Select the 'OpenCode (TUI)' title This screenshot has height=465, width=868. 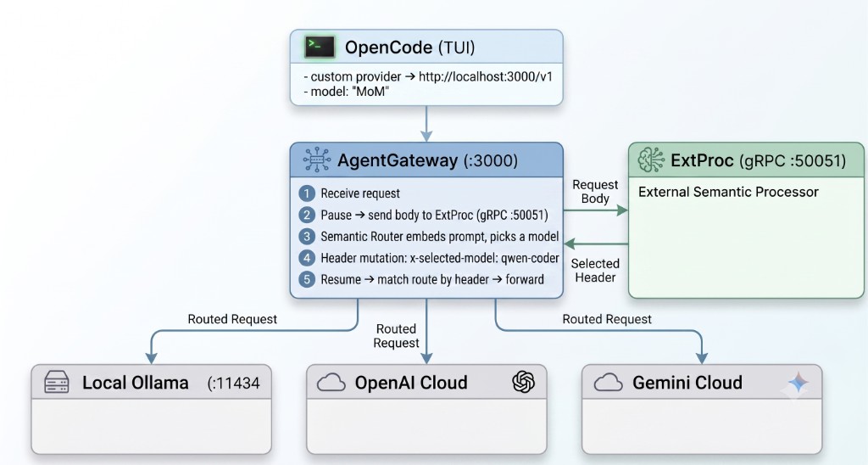(x=409, y=48)
